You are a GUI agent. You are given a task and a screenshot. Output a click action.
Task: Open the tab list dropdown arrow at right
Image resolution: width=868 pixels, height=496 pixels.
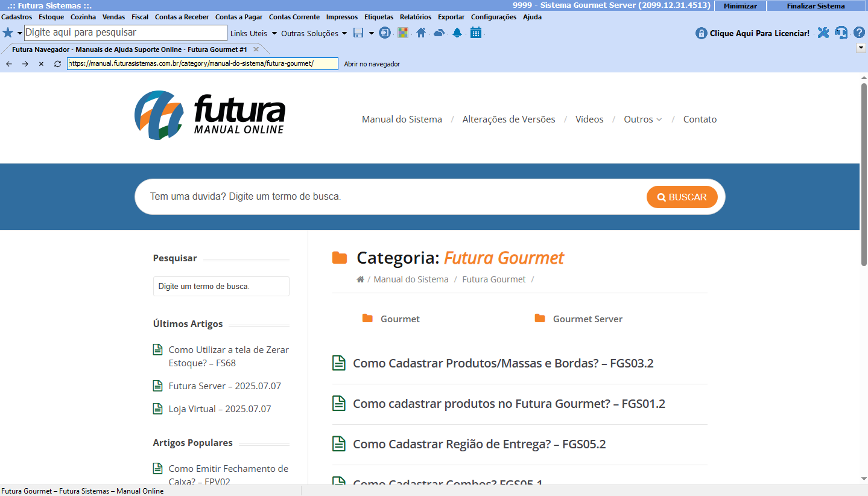[861, 48]
